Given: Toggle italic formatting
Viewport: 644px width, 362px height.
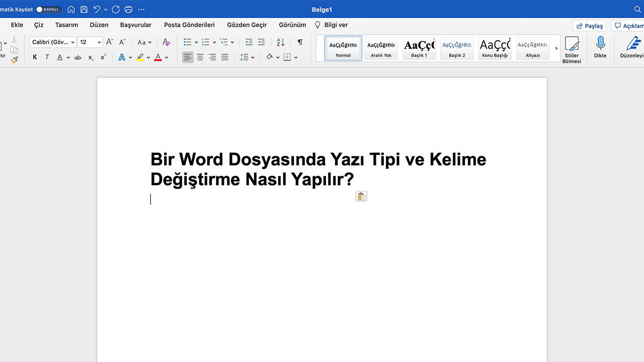Looking at the screenshot, I should coord(46,57).
